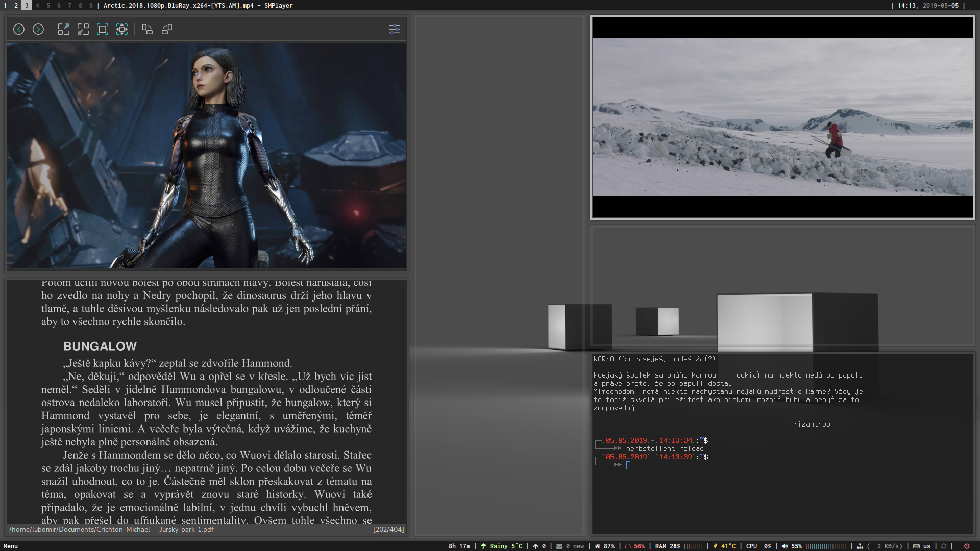This screenshot has width=980, height=551.
Task: Switch to workspace 5
Action: tap(48, 5)
